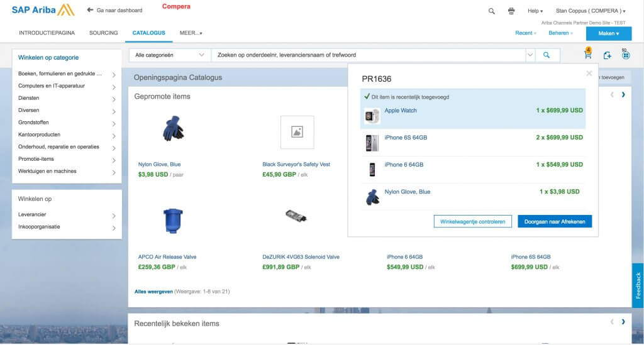The height and width of the screenshot is (345, 644).
Task: Open the Beheren dropdown
Action: (x=560, y=33)
